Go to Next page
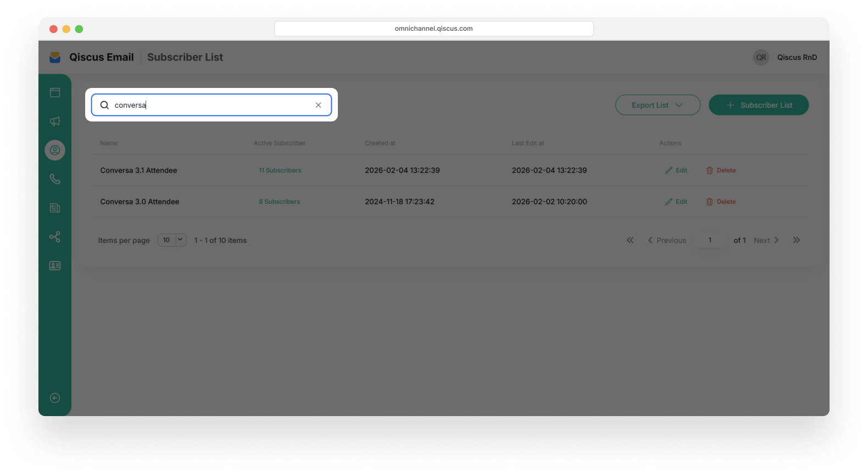The width and height of the screenshot is (868, 476). [x=766, y=240]
